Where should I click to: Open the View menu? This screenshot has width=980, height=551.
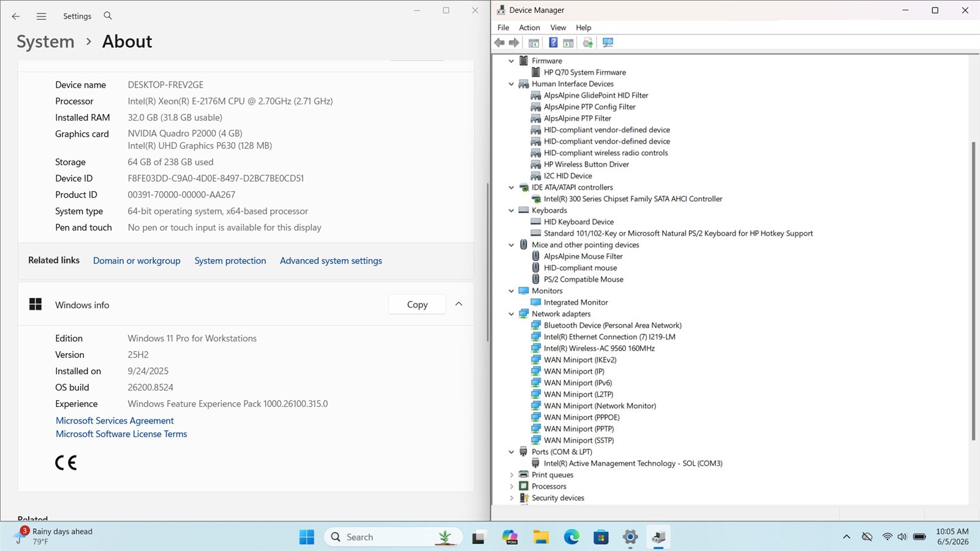558,28
